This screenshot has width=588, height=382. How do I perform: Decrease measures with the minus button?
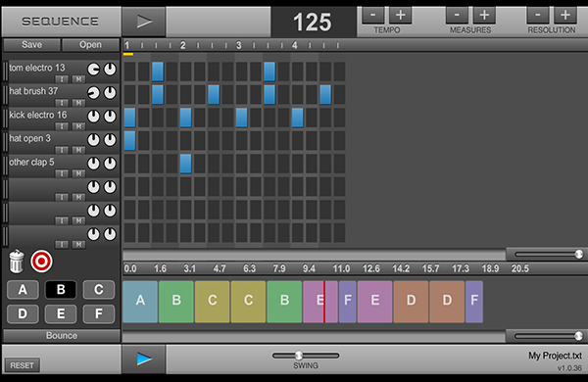point(457,16)
